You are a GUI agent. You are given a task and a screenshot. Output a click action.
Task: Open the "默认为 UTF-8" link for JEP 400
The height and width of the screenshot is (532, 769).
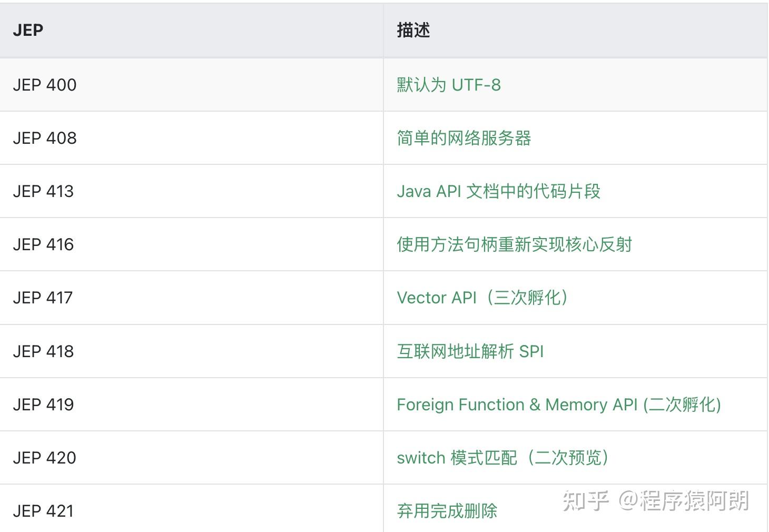448,85
